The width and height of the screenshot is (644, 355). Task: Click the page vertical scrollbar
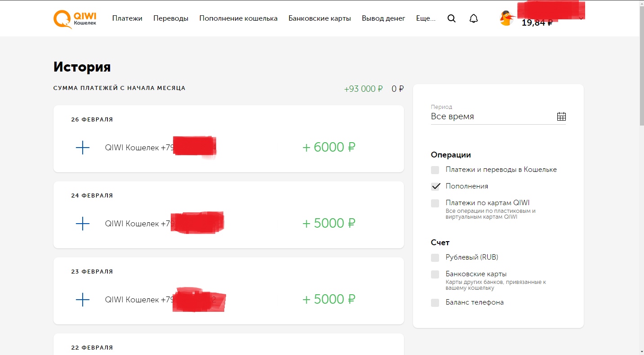(x=641, y=177)
